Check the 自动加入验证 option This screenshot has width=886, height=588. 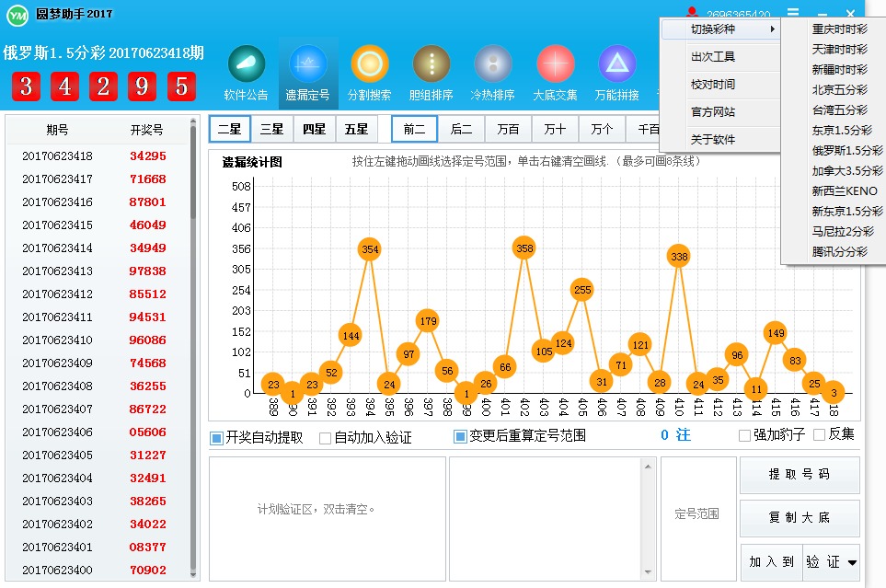coord(324,435)
